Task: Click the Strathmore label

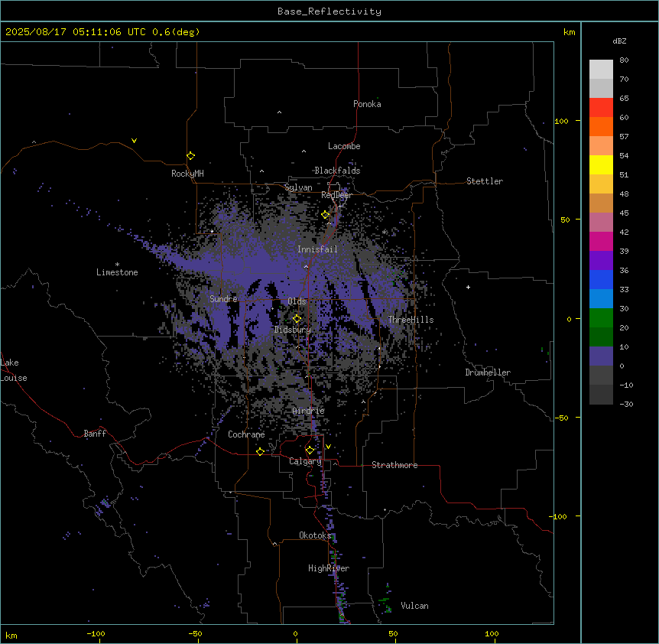Action: (x=394, y=465)
